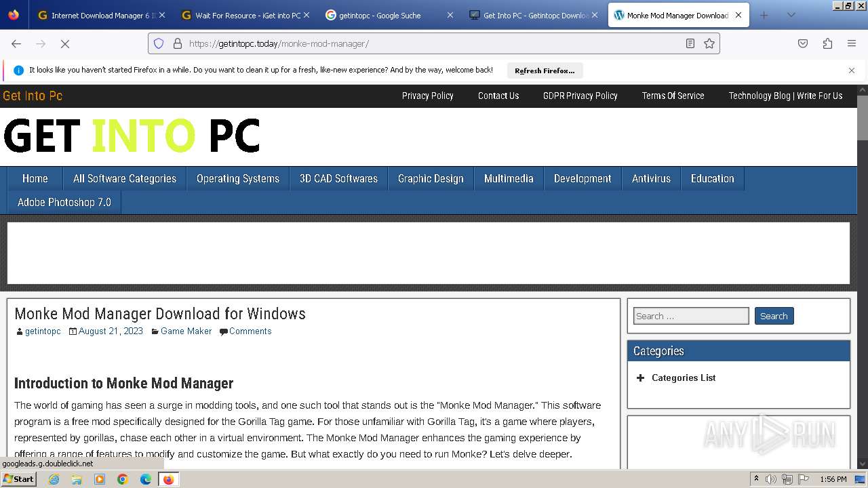Bookmark this page with the star icon
868x488 pixels.
pyautogui.click(x=709, y=43)
